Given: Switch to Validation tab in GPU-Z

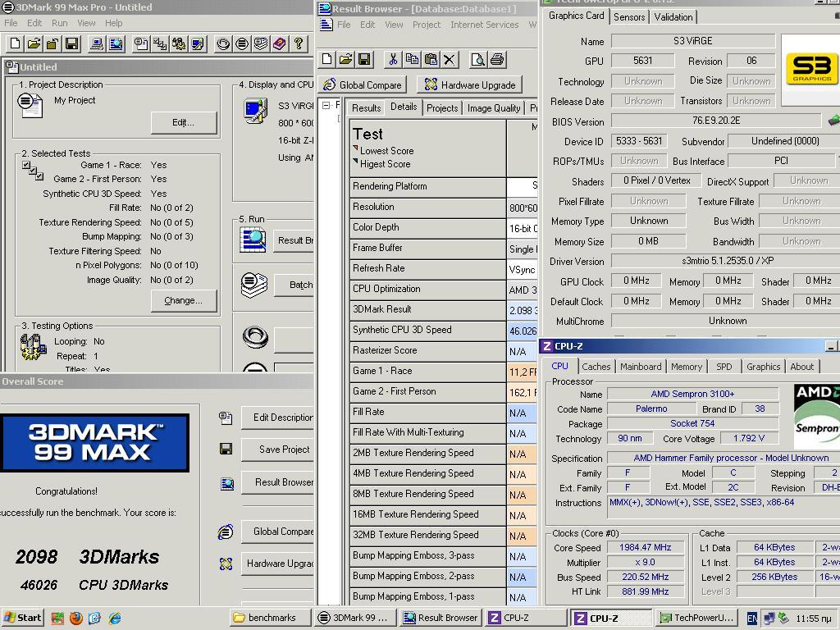Looking at the screenshot, I should tap(673, 17).
